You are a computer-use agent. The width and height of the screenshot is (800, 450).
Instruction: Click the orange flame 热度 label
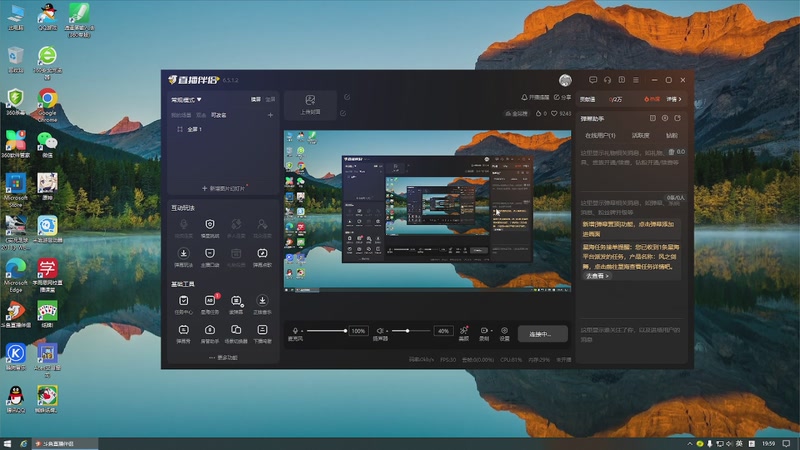652,99
